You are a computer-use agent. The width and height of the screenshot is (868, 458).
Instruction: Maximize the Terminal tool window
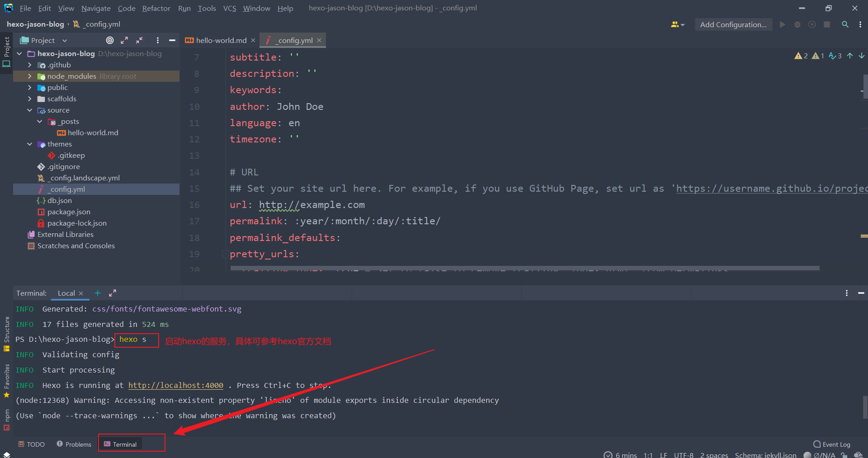(x=113, y=293)
